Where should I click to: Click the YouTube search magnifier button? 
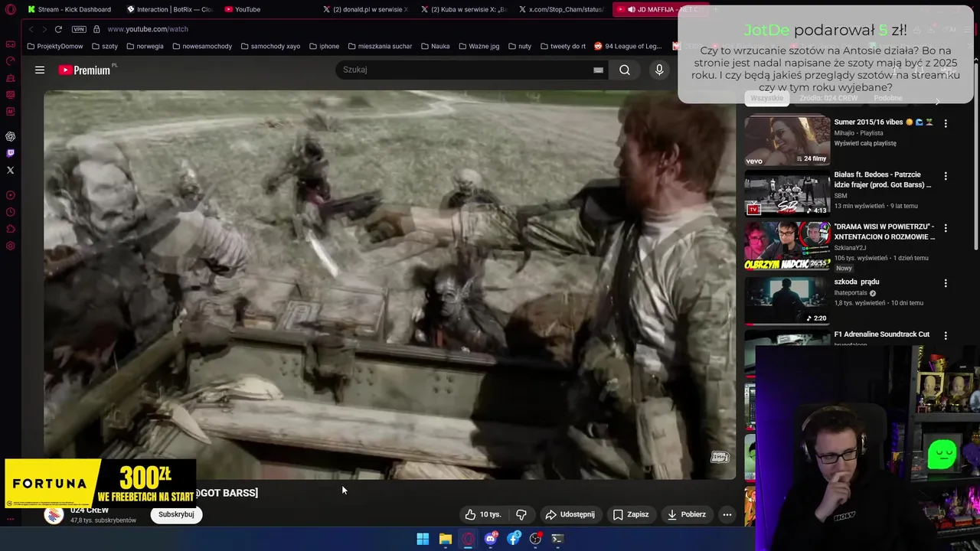pyautogui.click(x=625, y=70)
